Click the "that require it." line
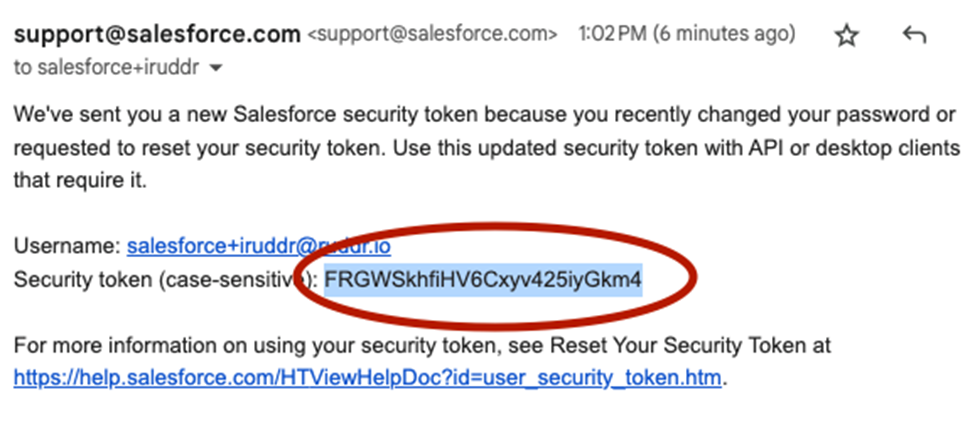 tap(80, 182)
